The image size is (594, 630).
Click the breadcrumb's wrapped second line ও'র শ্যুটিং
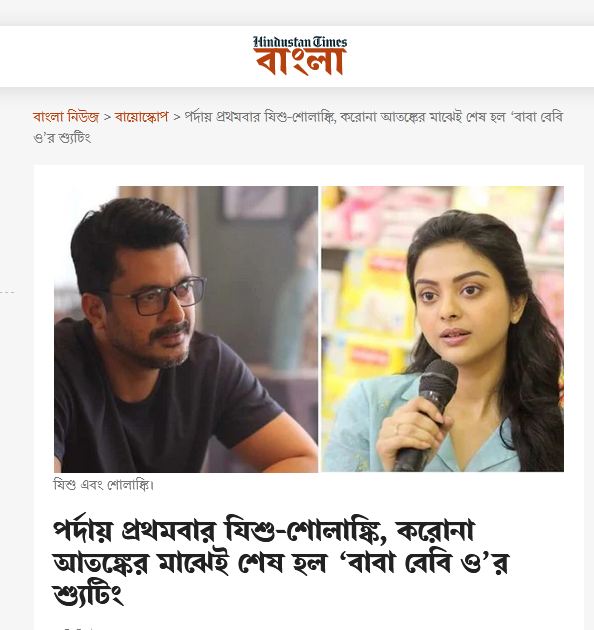tap(62, 138)
